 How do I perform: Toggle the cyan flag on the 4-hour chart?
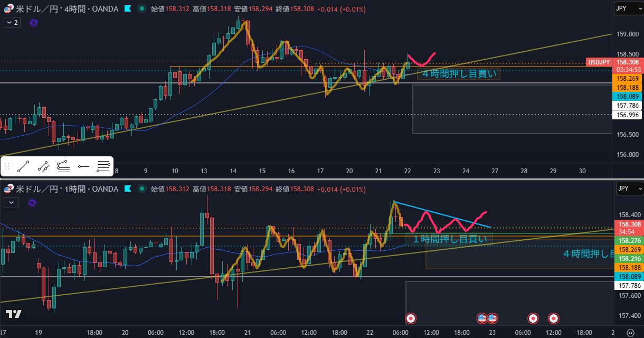128,9
